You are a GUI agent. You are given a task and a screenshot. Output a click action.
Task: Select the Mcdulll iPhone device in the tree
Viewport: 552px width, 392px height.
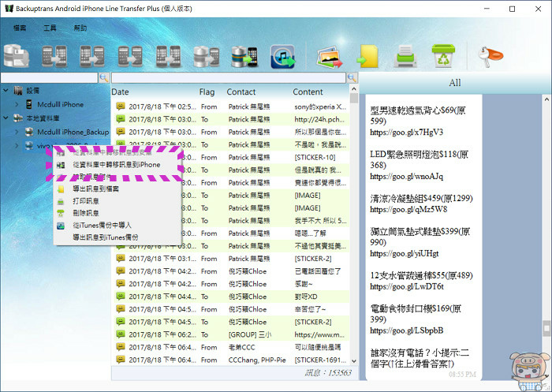(x=60, y=104)
